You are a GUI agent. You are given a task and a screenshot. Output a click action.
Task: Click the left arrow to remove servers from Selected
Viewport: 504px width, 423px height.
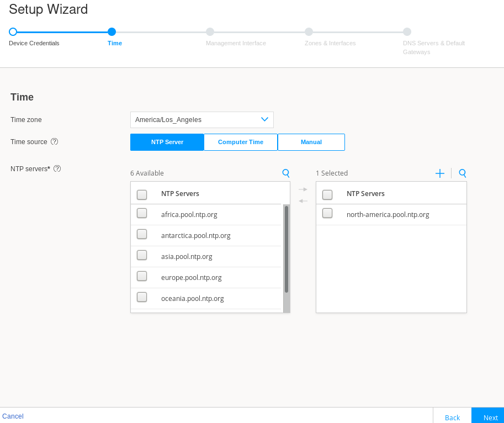click(303, 201)
